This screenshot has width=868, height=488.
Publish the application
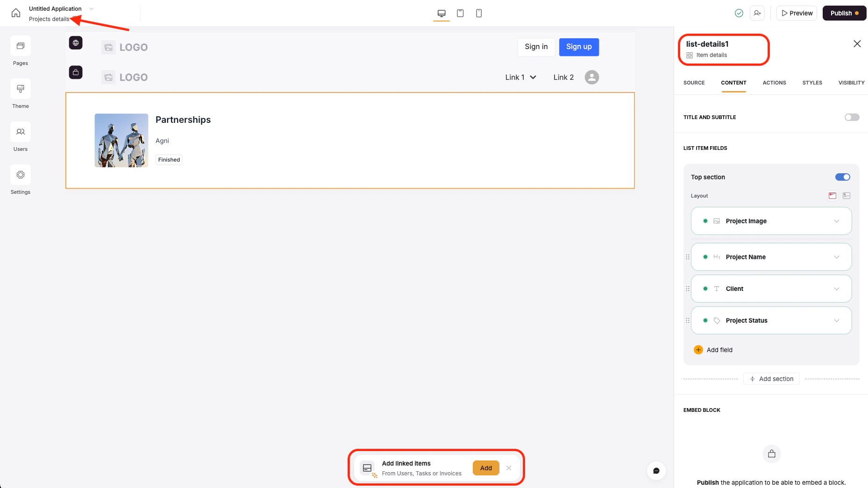pos(844,13)
